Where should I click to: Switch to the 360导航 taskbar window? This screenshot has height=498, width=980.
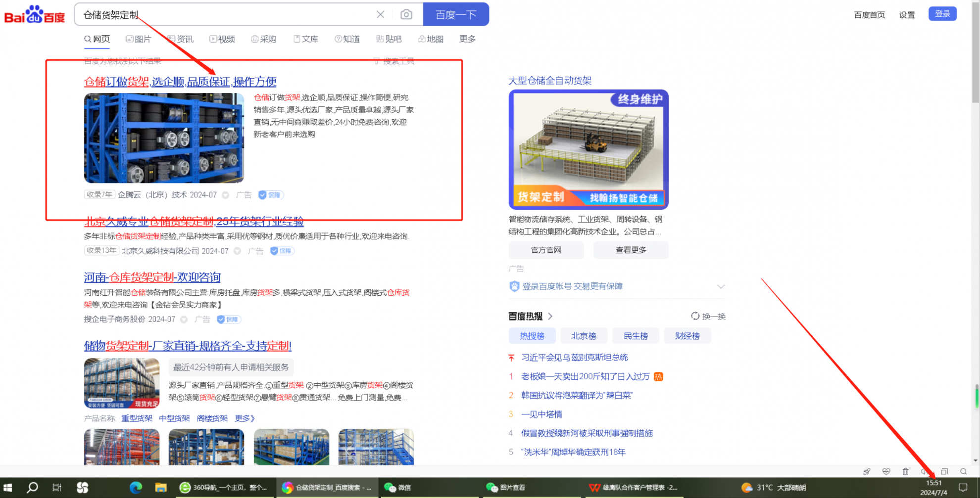tap(225, 488)
